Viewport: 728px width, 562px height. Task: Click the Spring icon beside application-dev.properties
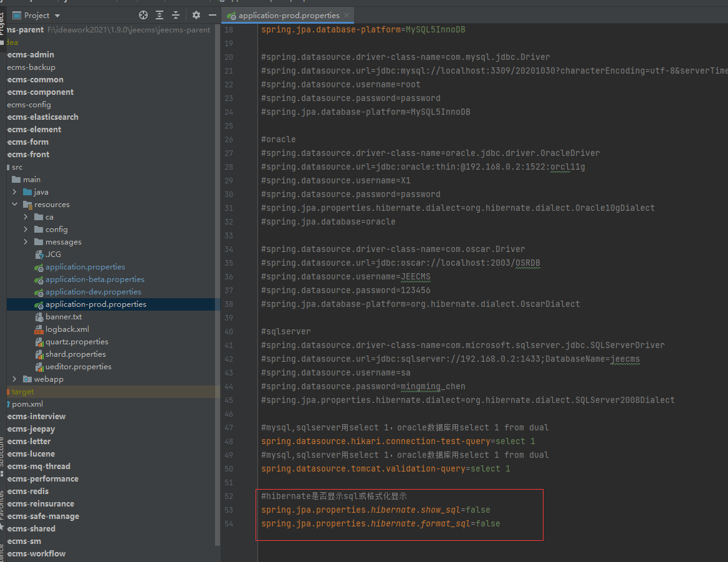(39, 292)
